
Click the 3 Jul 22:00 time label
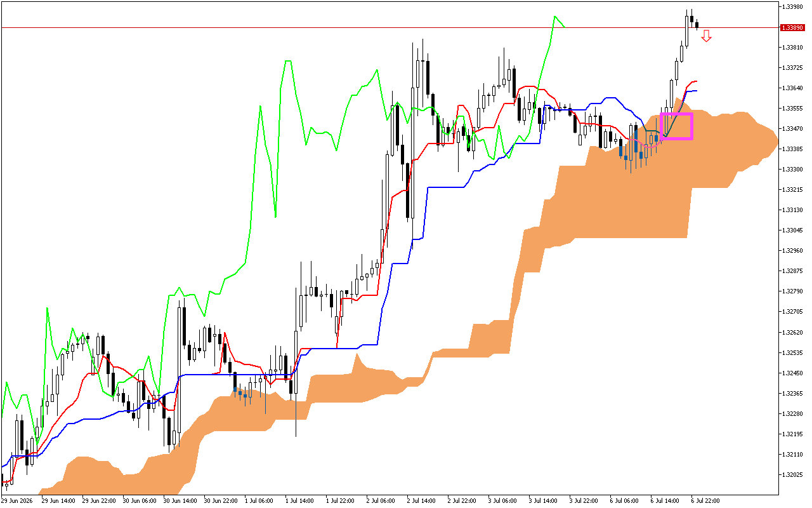tap(584, 501)
